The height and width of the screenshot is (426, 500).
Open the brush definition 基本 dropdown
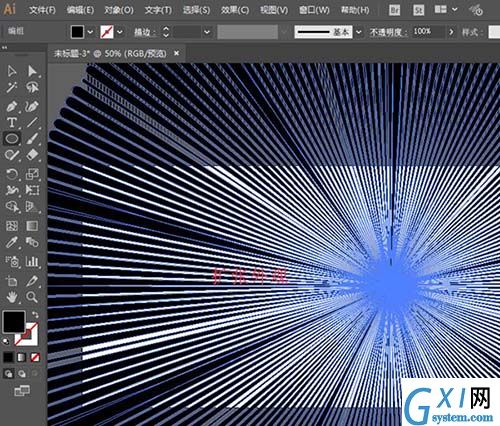coord(359,32)
